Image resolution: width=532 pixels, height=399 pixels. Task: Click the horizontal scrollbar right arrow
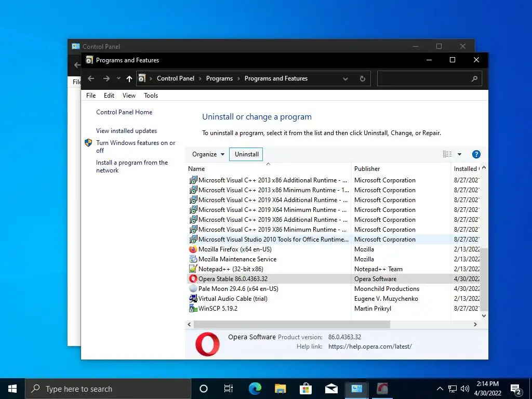[475, 324]
